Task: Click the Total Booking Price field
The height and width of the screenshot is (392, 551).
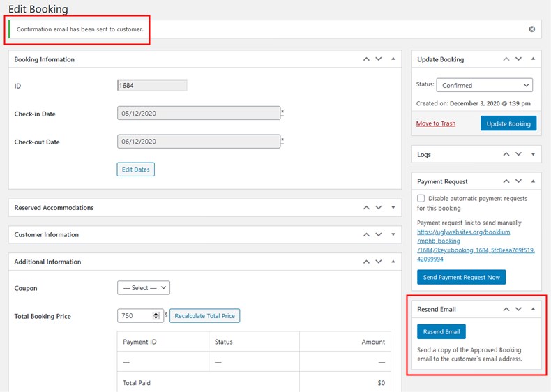Action: click(140, 316)
